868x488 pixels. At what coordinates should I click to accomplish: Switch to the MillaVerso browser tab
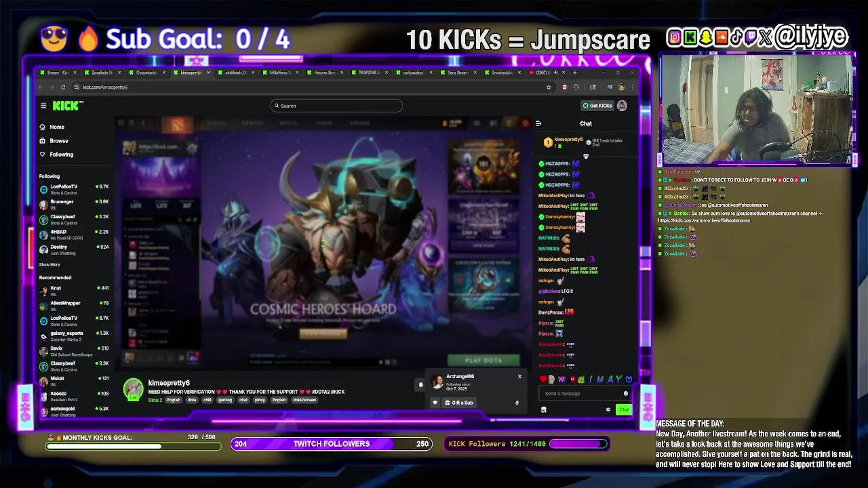click(x=281, y=73)
